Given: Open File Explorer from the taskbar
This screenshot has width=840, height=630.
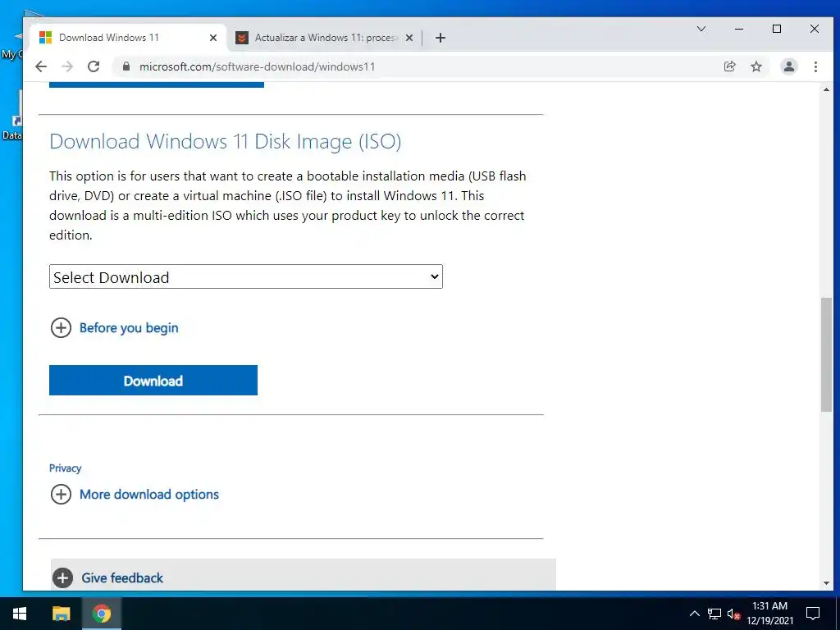Looking at the screenshot, I should (x=61, y=614).
